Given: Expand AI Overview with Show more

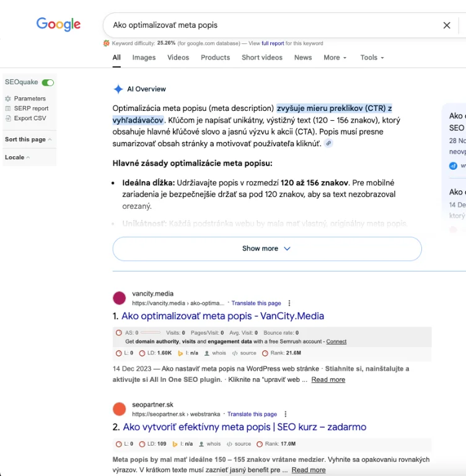Looking at the screenshot, I should click(x=266, y=249).
